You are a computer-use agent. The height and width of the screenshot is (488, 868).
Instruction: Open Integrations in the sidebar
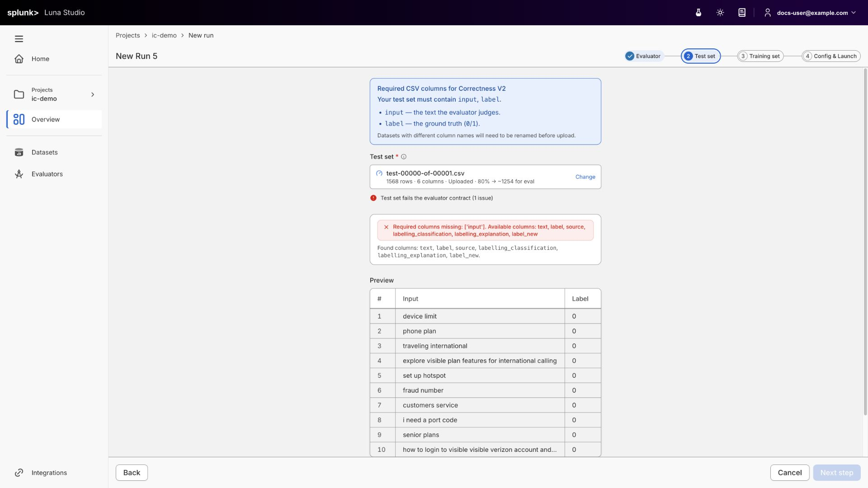(x=54, y=473)
